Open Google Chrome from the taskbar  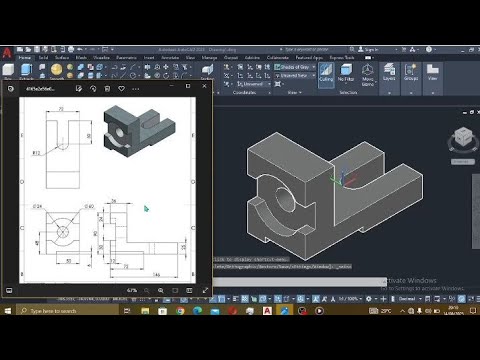point(180,311)
